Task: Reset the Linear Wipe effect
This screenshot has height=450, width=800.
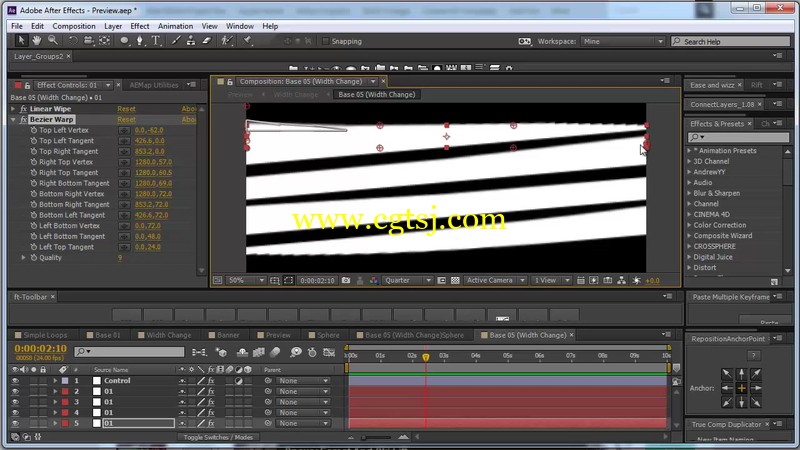Action: coord(127,109)
